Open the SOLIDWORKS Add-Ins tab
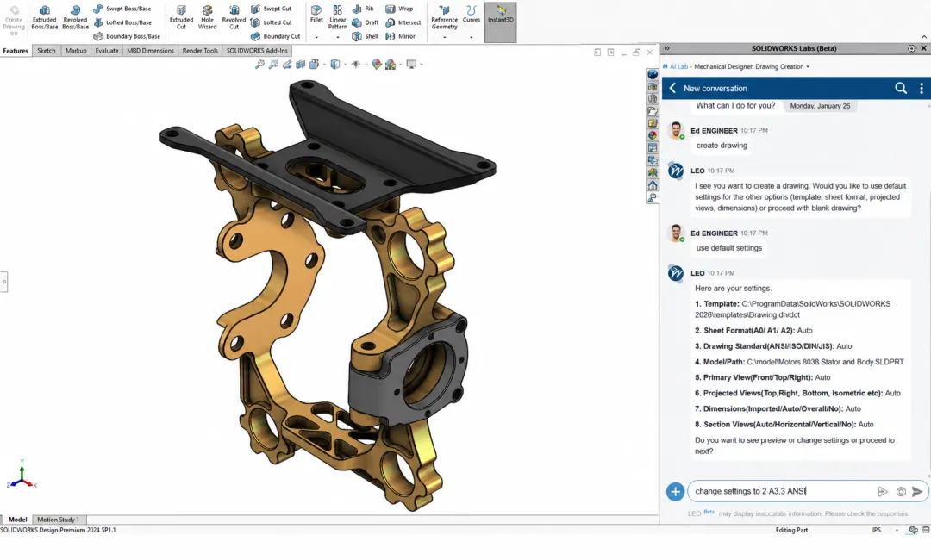This screenshot has height=560, width=931. click(257, 51)
